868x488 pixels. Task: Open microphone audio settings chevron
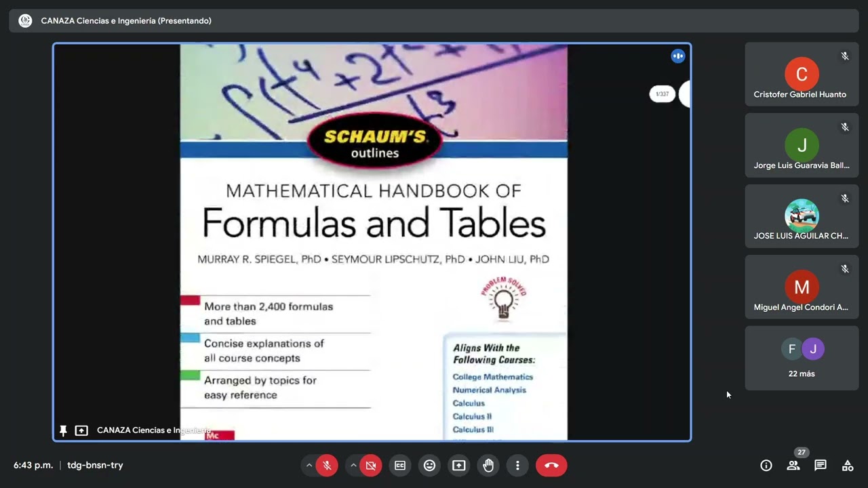click(309, 466)
